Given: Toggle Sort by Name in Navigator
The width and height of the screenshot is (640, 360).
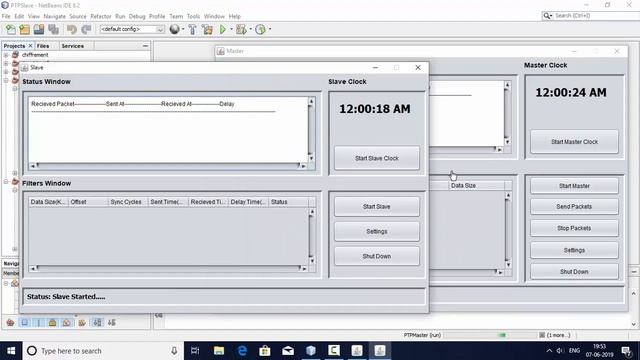Looking at the screenshot, I should click(97, 322).
